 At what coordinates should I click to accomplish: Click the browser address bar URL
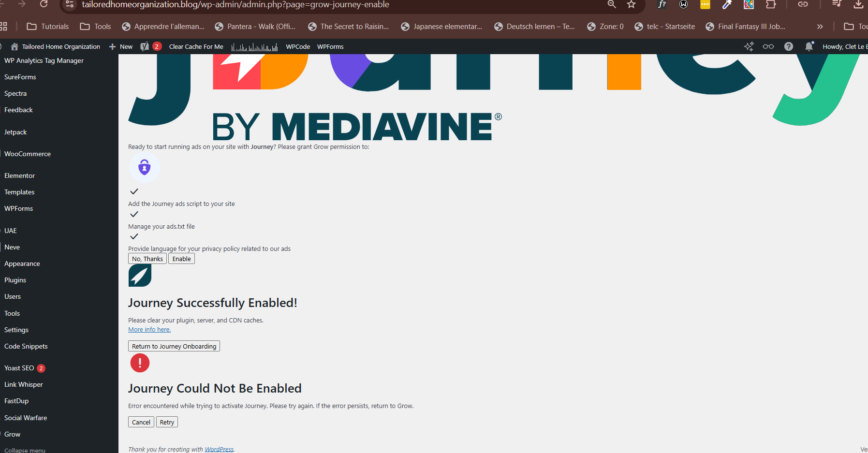(235, 5)
